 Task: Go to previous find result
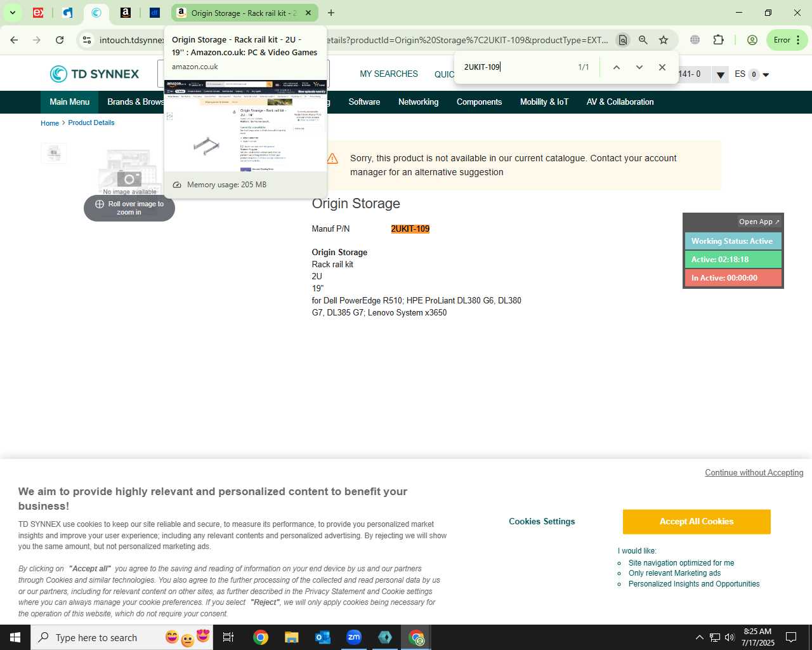click(617, 67)
